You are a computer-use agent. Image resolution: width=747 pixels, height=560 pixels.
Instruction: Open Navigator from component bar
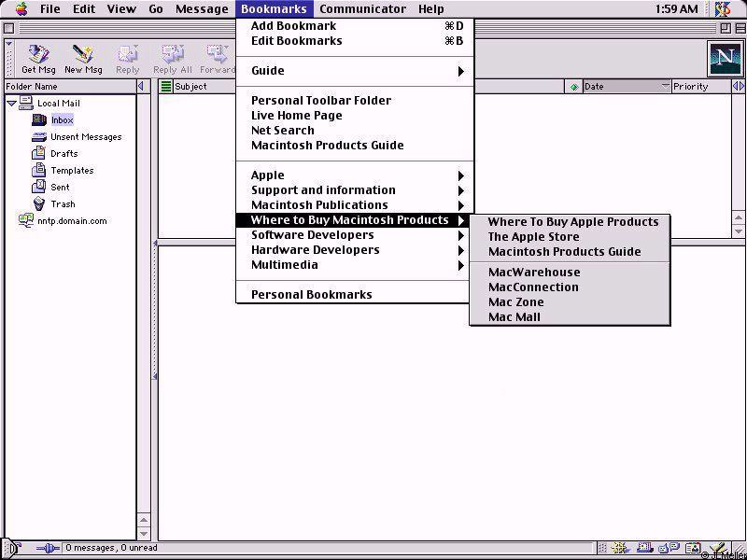[619, 548]
